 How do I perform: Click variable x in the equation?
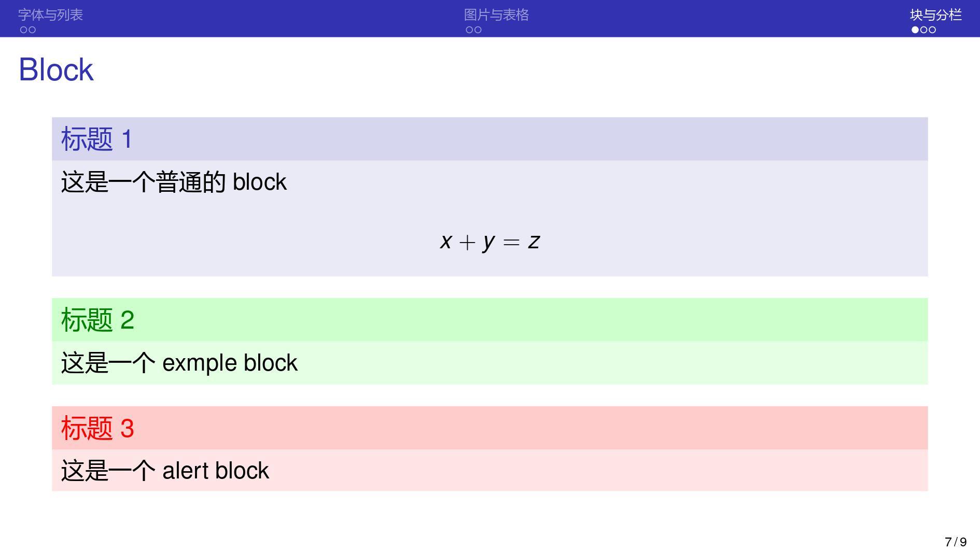click(445, 241)
